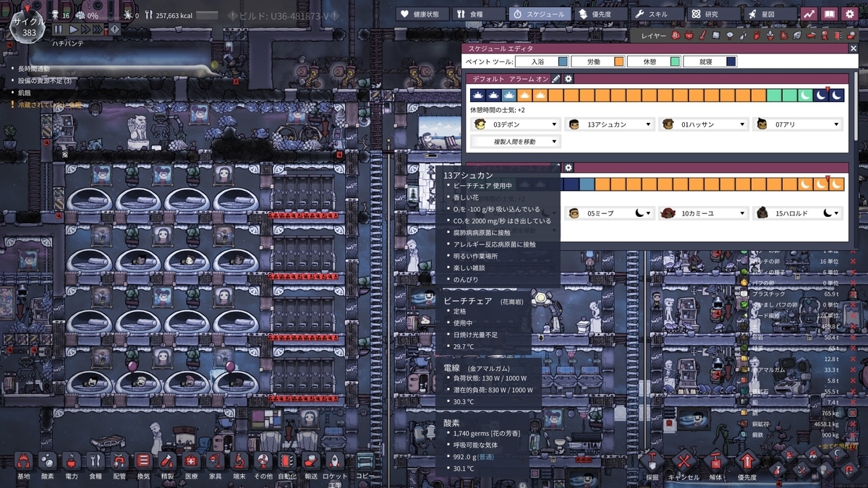This screenshot has width=868, height=488.
Task: Rename the デフォルト schedule with pencil icon
Action: click(x=556, y=79)
